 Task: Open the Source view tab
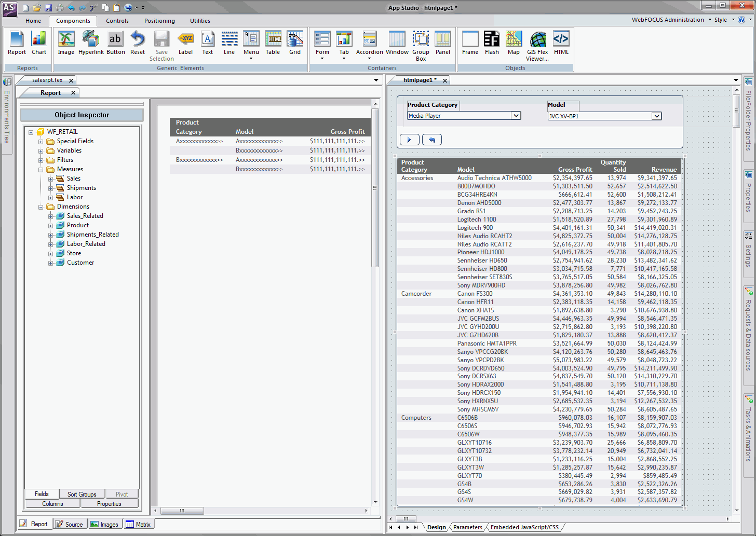coord(70,524)
